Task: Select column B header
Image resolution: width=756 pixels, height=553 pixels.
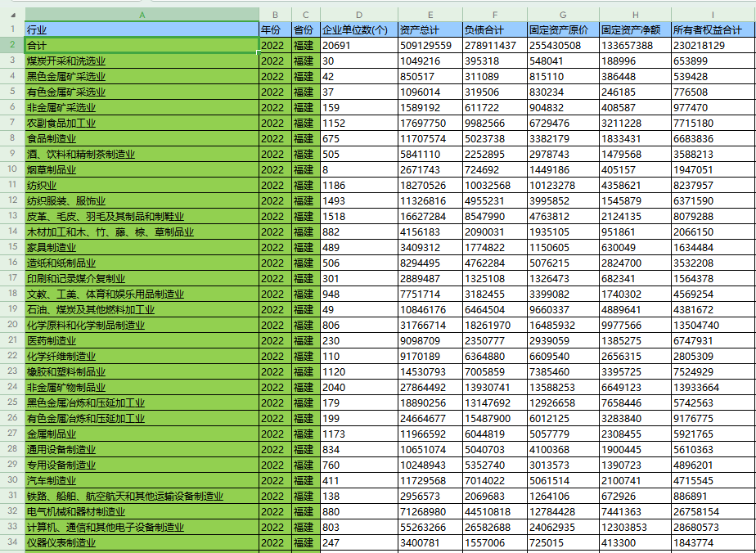Action: click(275, 15)
